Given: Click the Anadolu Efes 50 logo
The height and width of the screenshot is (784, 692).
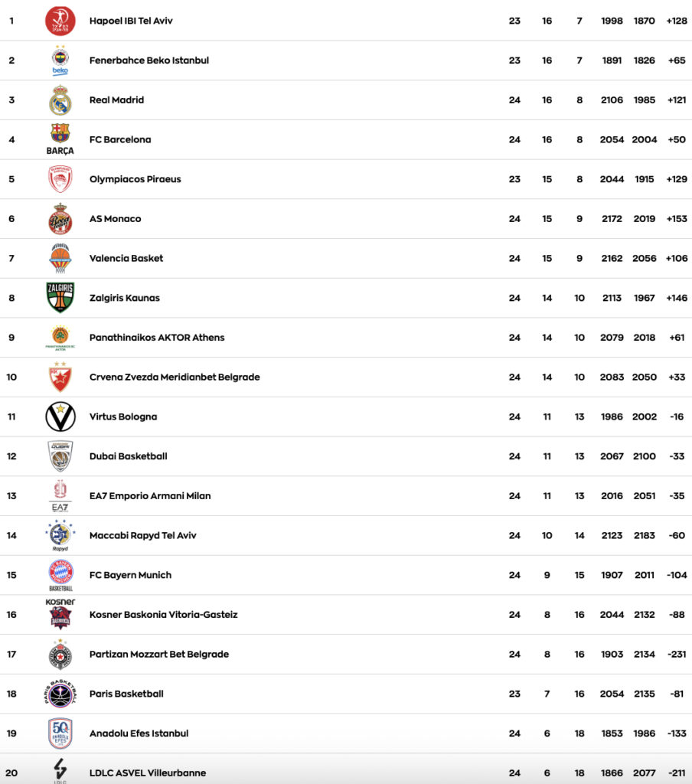Looking at the screenshot, I should coord(60,733).
